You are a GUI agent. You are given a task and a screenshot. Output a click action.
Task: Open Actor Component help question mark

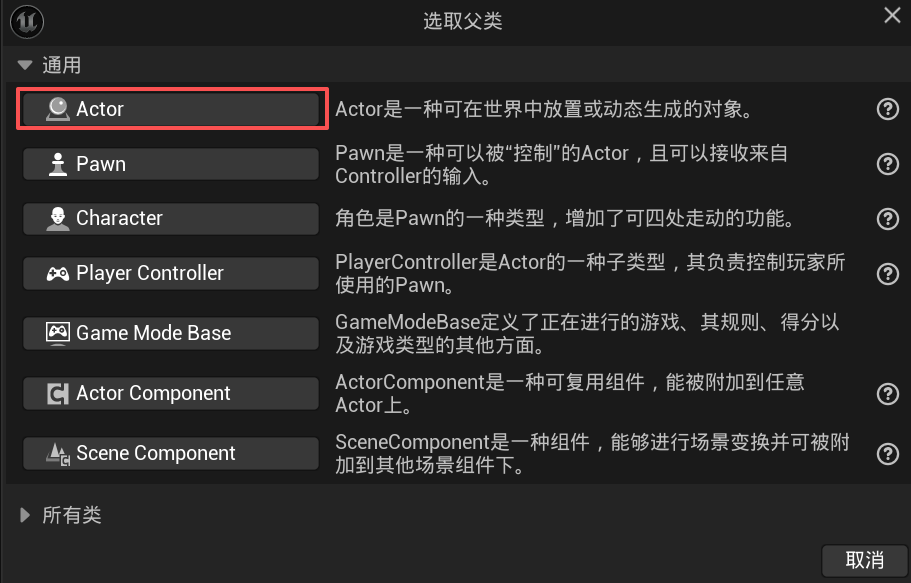tap(887, 393)
